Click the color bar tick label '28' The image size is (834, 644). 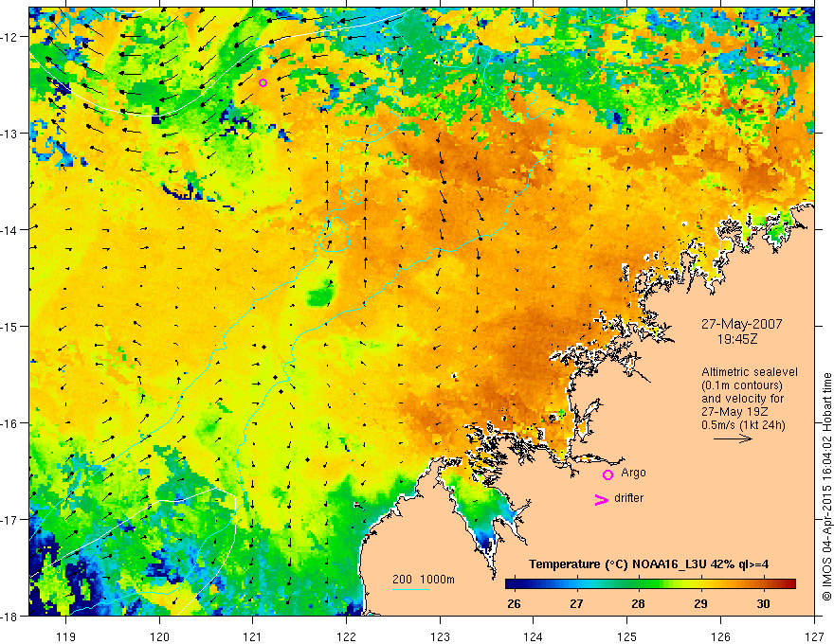pos(638,603)
